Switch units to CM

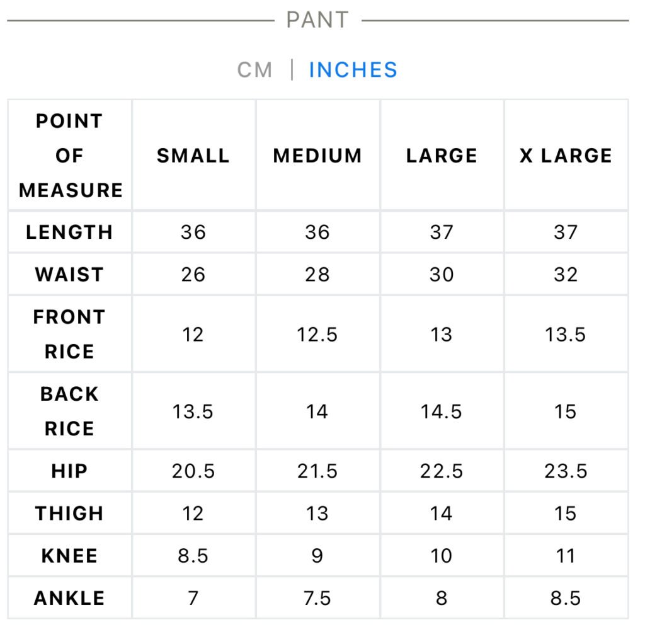254,70
